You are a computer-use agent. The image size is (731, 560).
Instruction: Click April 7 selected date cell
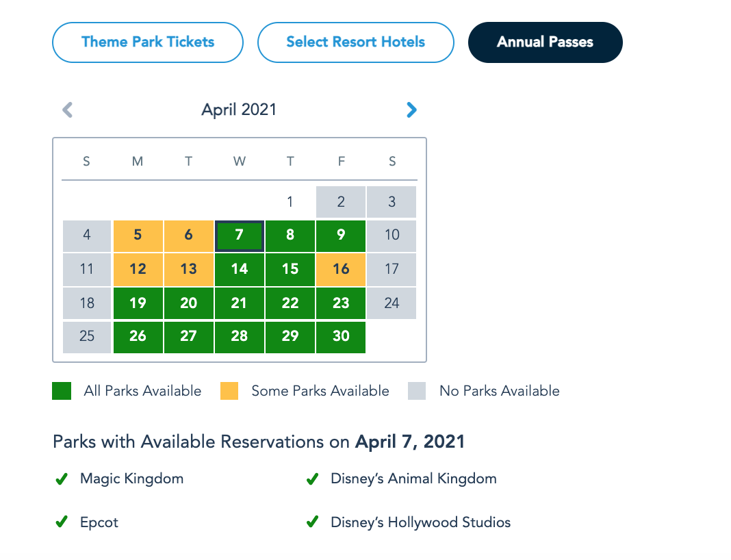click(x=239, y=236)
